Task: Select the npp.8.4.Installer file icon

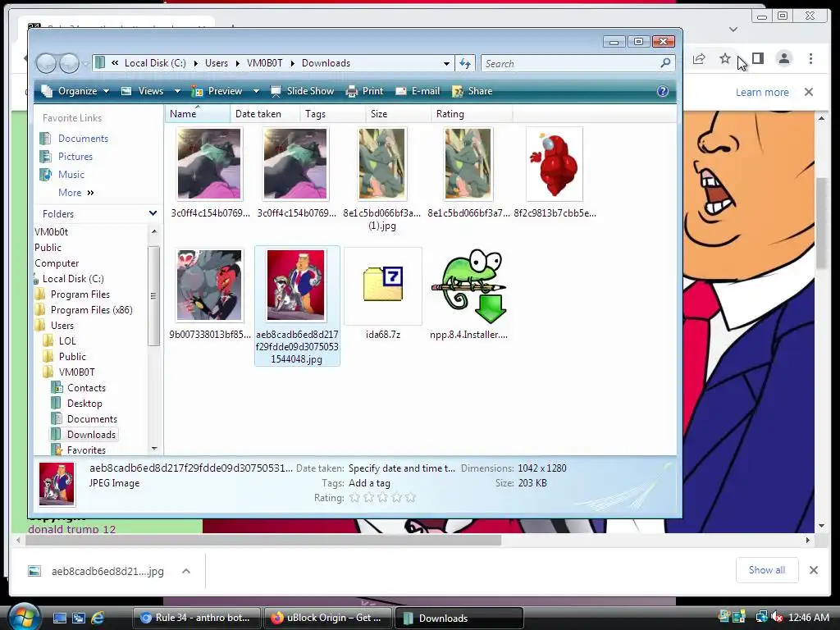Action: point(468,286)
